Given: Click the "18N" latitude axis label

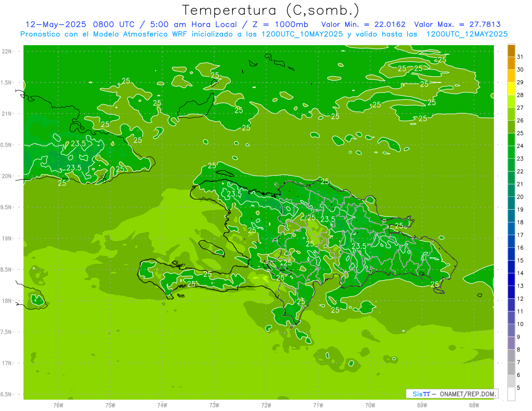Looking at the screenshot, I should pos(7,301).
